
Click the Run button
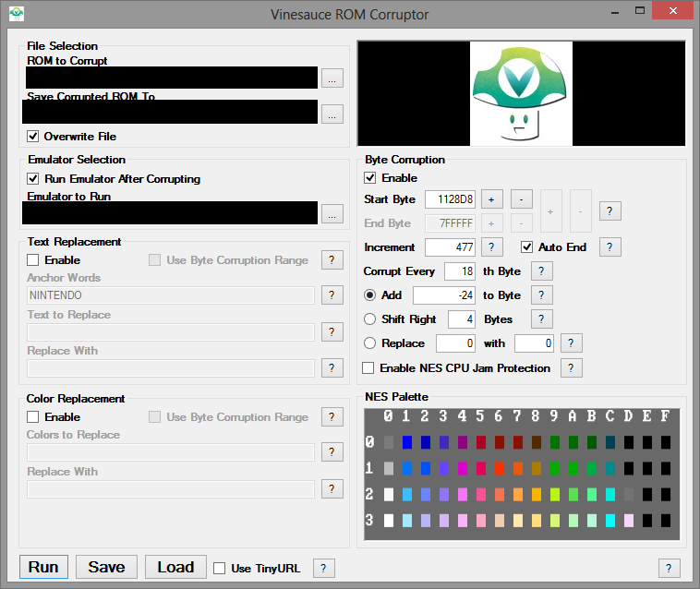point(43,567)
